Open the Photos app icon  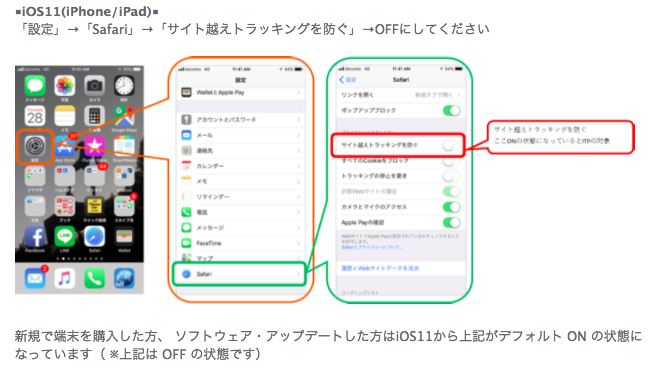point(65,86)
